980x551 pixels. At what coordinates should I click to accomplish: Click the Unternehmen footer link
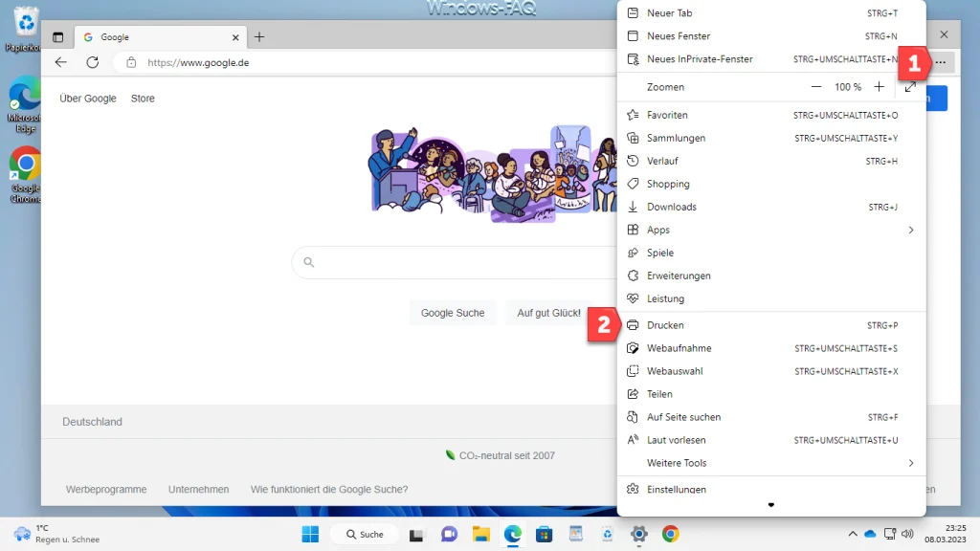[x=199, y=489]
